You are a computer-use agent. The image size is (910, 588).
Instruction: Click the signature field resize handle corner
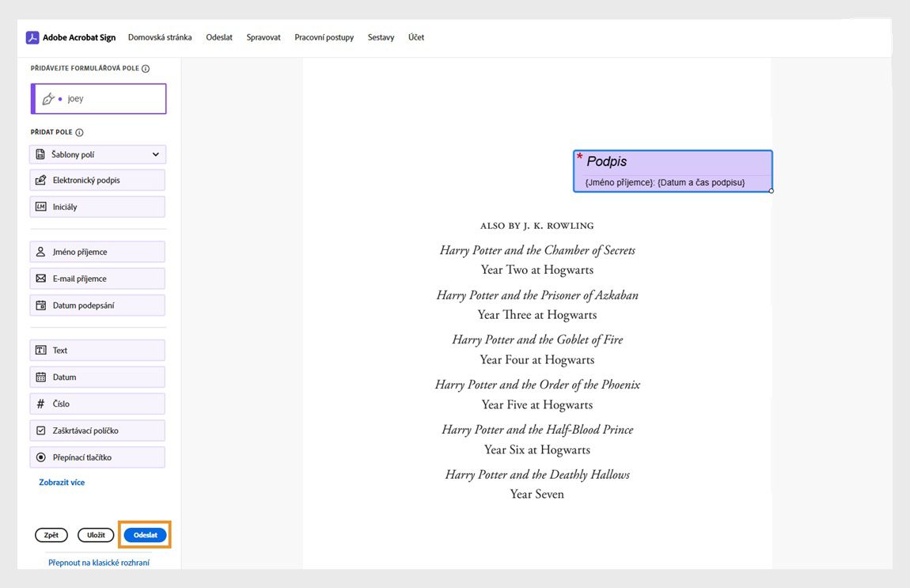point(772,191)
